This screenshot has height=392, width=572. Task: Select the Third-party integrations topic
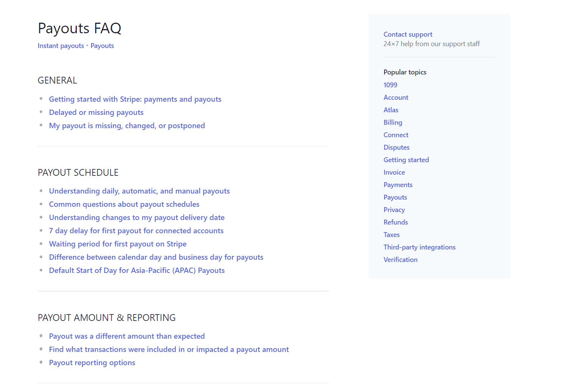pyautogui.click(x=419, y=247)
